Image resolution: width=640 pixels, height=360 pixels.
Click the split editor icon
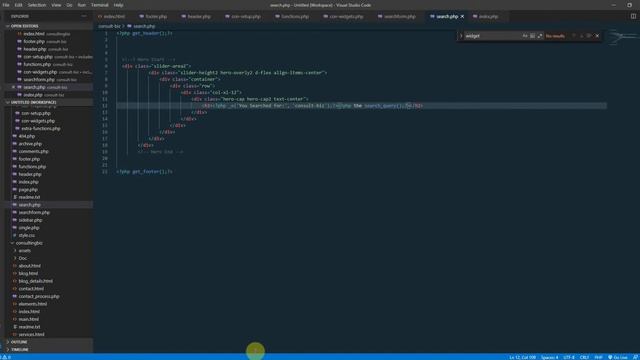(633, 16)
